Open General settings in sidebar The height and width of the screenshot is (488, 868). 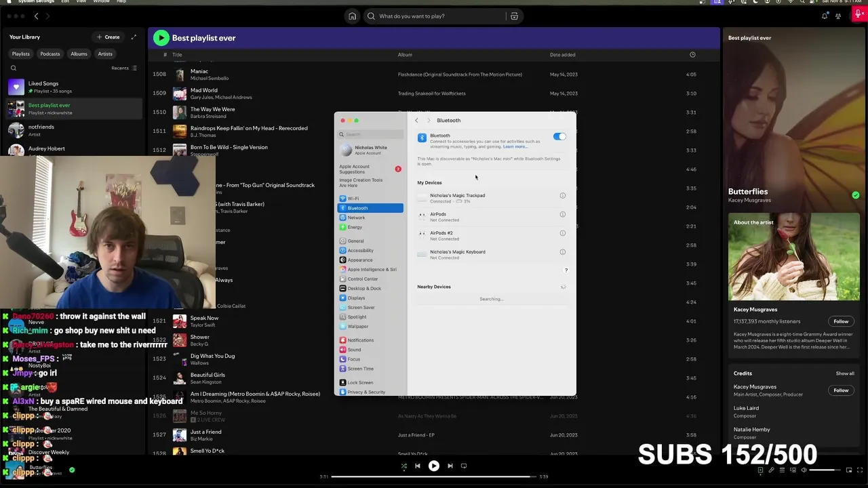[370, 241]
